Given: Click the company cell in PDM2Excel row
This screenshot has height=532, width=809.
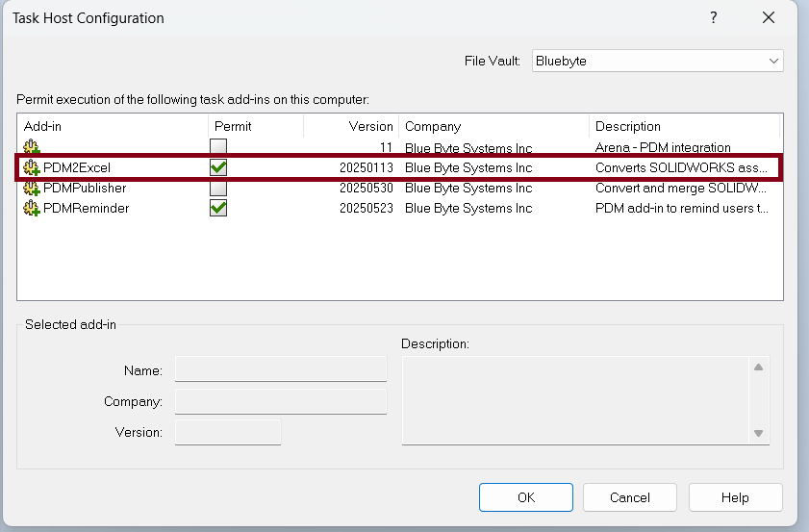Looking at the screenshot, I should click(468, 167).
